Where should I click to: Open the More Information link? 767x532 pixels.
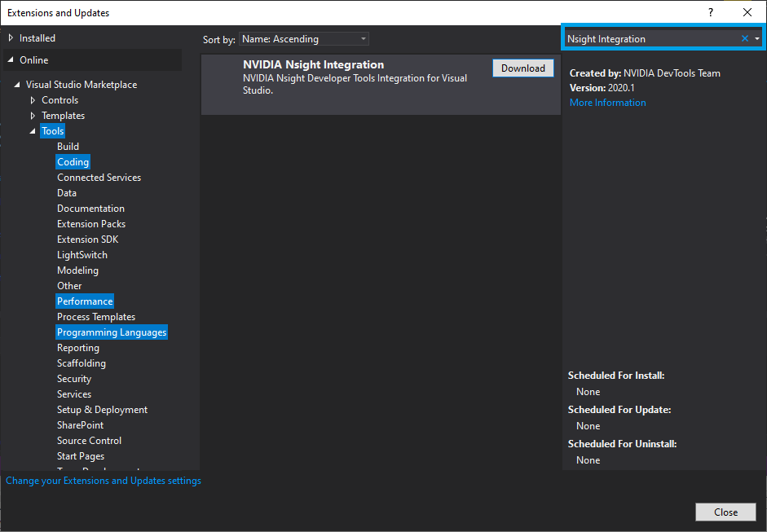click(x=607, y=103)
